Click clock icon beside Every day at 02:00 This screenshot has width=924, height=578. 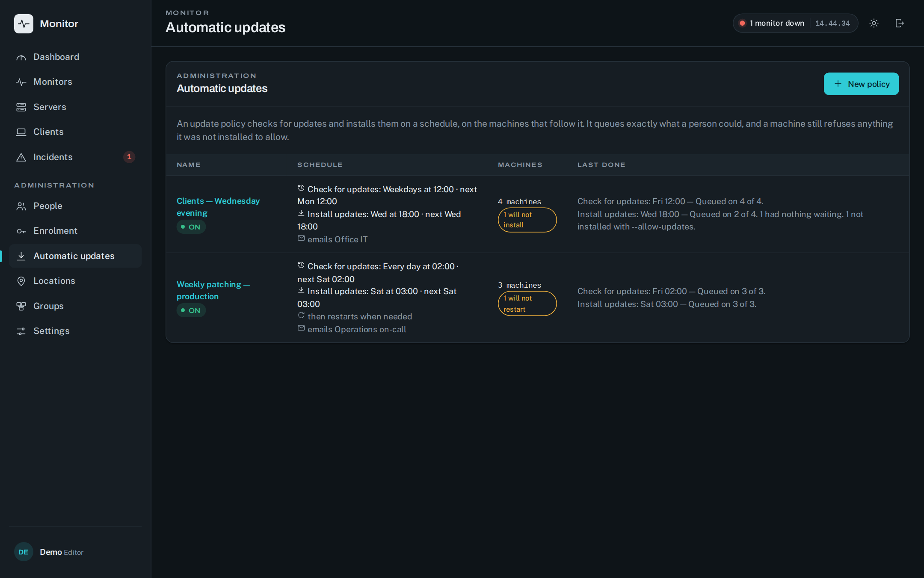click(x=301, y=265)
